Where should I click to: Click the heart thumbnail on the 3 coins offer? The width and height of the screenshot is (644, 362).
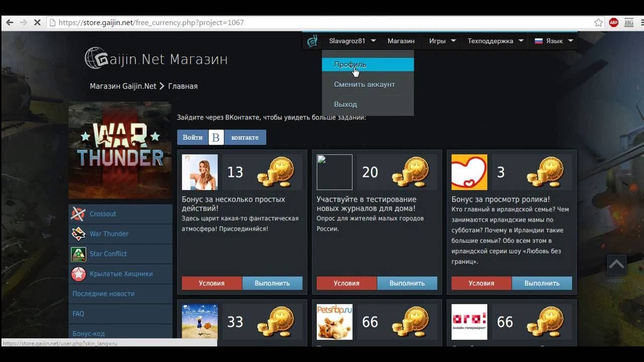tap(469, 172)
